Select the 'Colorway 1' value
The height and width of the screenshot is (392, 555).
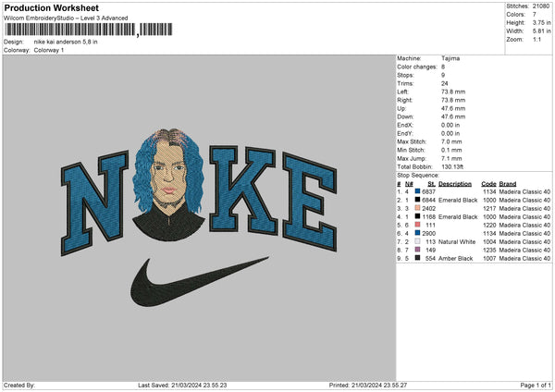coord(49,50)
